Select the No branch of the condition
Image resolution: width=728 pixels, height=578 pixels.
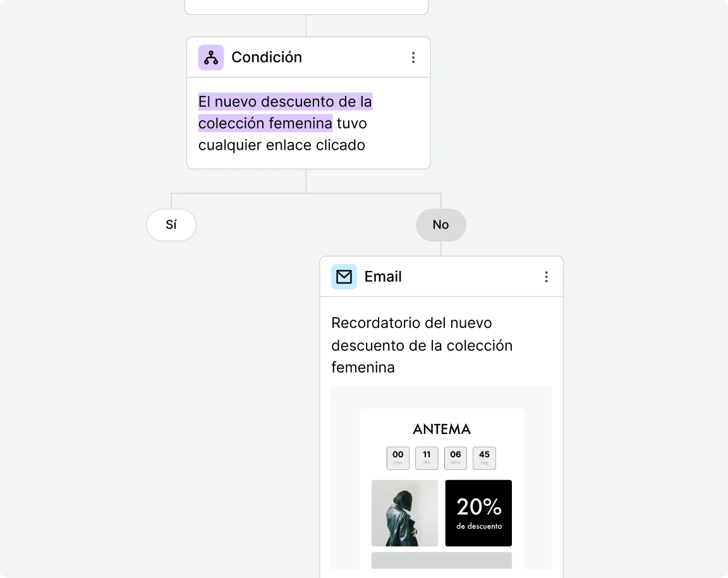coord(440,225)
